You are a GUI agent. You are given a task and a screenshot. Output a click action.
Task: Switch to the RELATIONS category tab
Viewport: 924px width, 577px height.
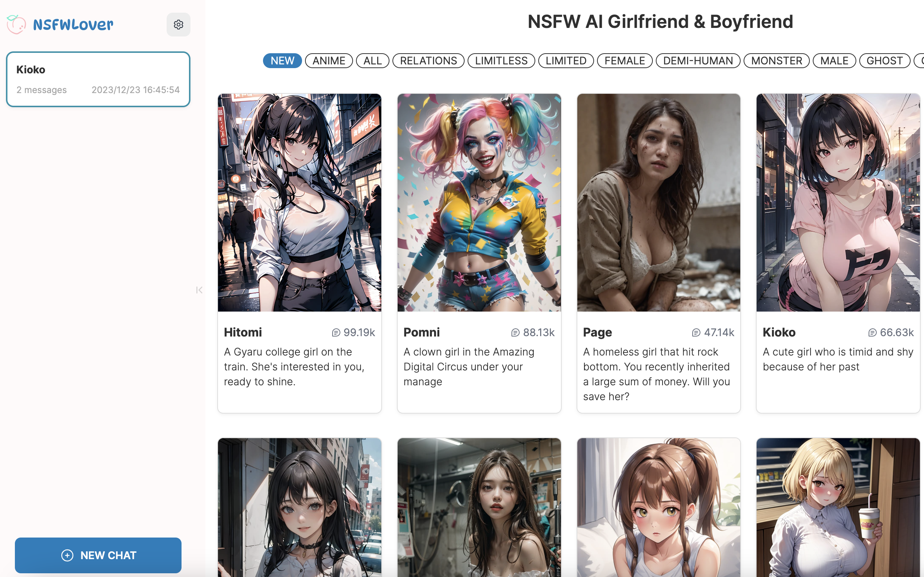click(428, 60)
